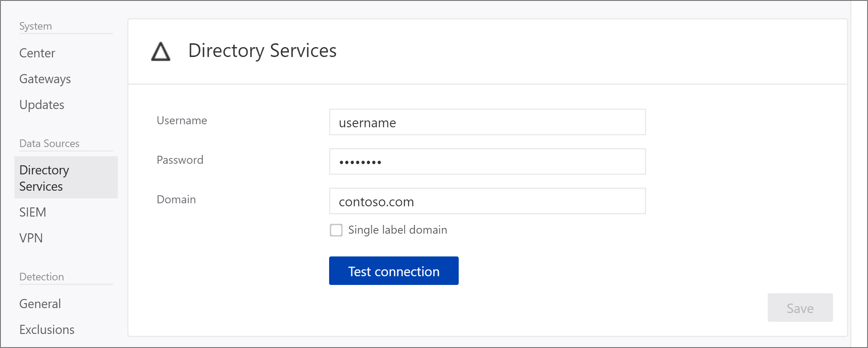Open the SIEM data source page
This screenshot has height=348, width=868.
pos(33,212)
